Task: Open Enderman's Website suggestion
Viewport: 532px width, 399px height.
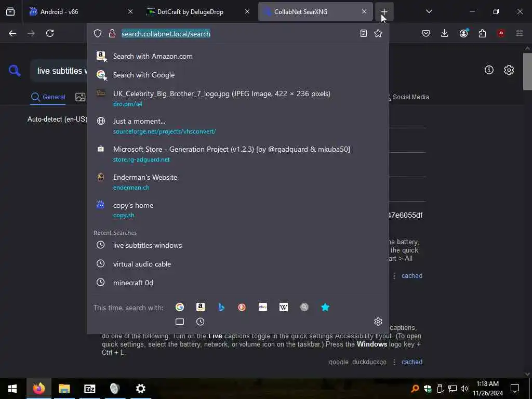Action: [238, 182]
